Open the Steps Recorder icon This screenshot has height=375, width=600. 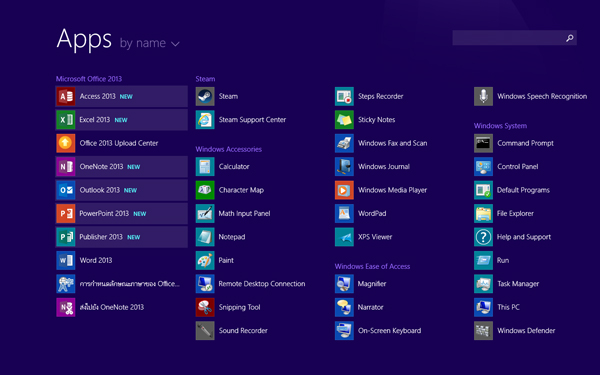point(344,96)
